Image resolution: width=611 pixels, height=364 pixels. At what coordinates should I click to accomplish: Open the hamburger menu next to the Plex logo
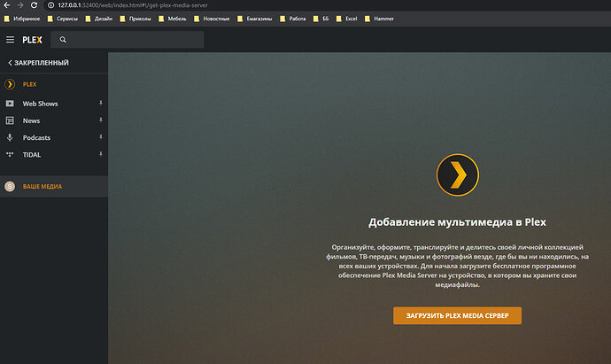(x=10, y=40)
